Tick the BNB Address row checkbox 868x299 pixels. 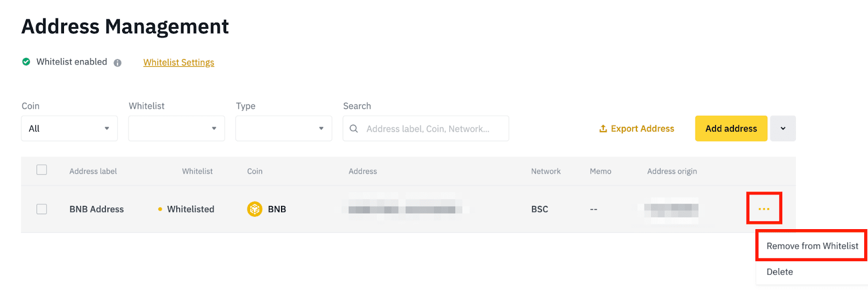tap(42, 209)
